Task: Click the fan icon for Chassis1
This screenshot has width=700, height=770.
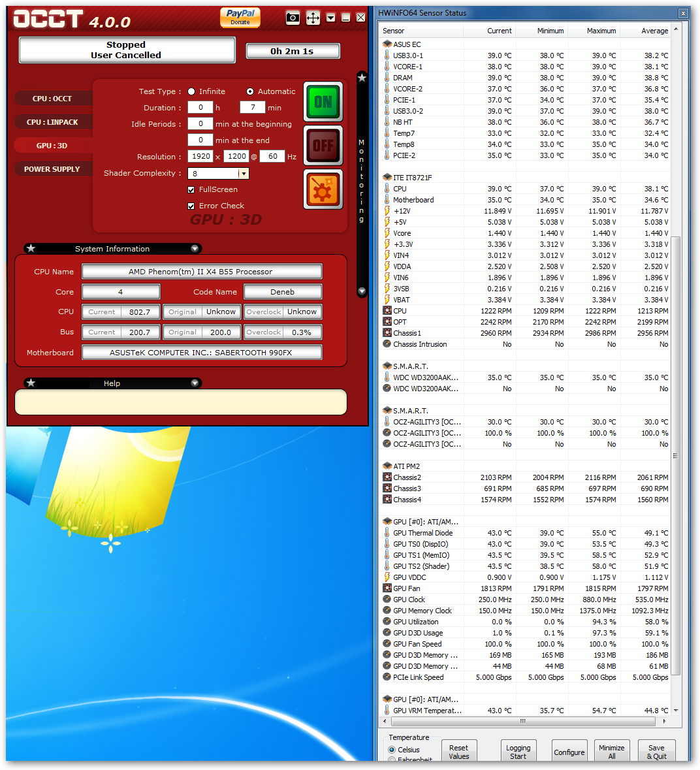Action: pos(387,333)
